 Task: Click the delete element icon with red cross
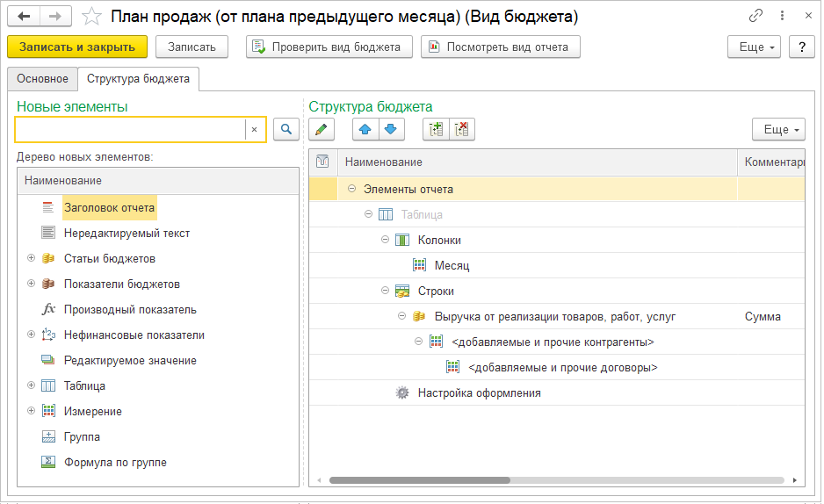[461, 130]
